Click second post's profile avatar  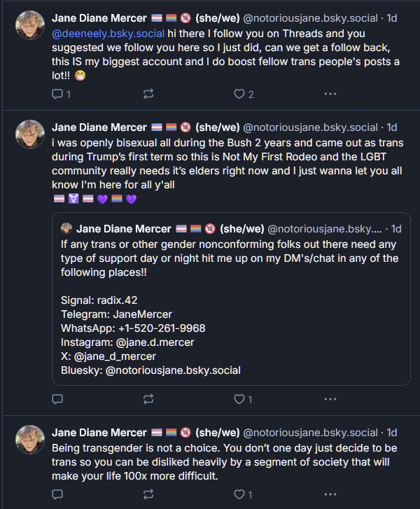(30, 134)
